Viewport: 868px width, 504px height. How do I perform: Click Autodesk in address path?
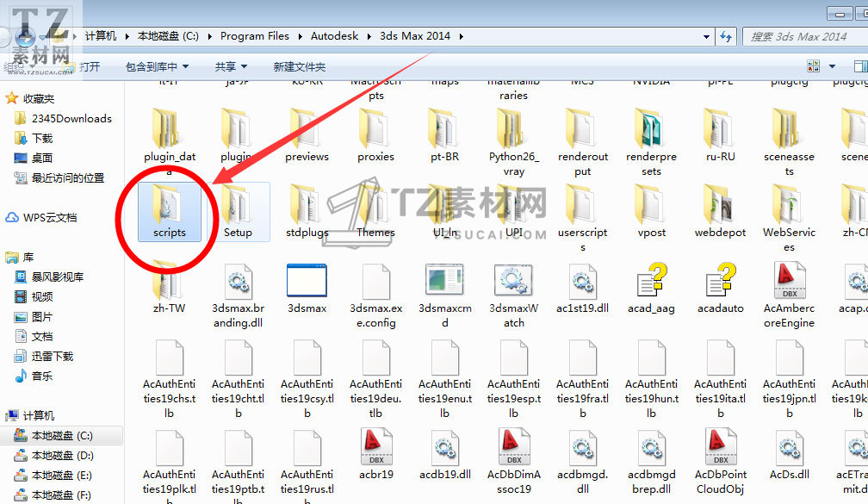(x=334, y=36)
